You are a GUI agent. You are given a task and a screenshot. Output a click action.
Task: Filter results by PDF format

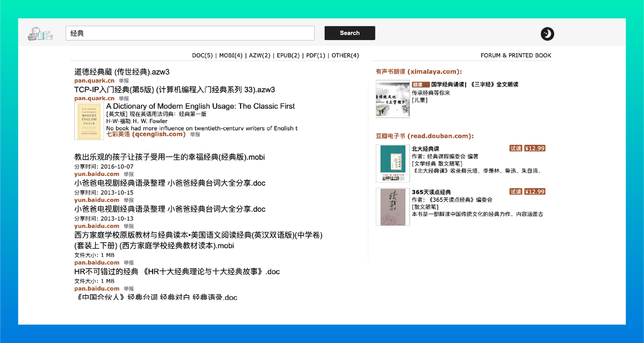(316, 56)
